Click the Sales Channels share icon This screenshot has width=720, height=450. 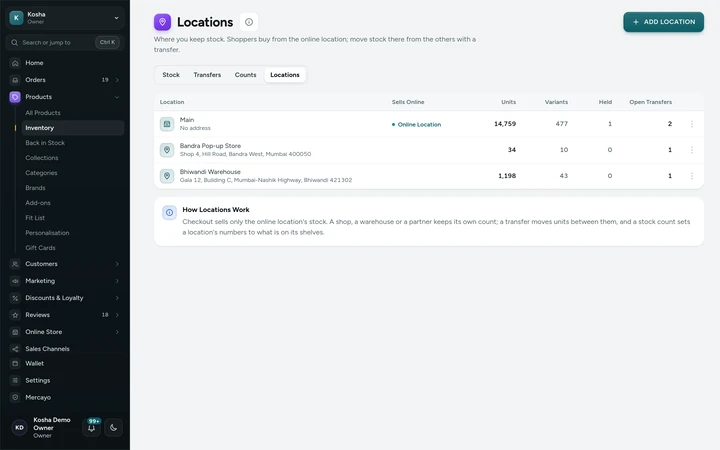(15, 349)
